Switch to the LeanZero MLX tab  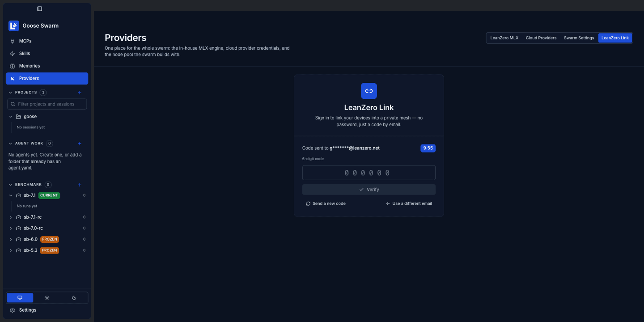click(x=504, y=38)
